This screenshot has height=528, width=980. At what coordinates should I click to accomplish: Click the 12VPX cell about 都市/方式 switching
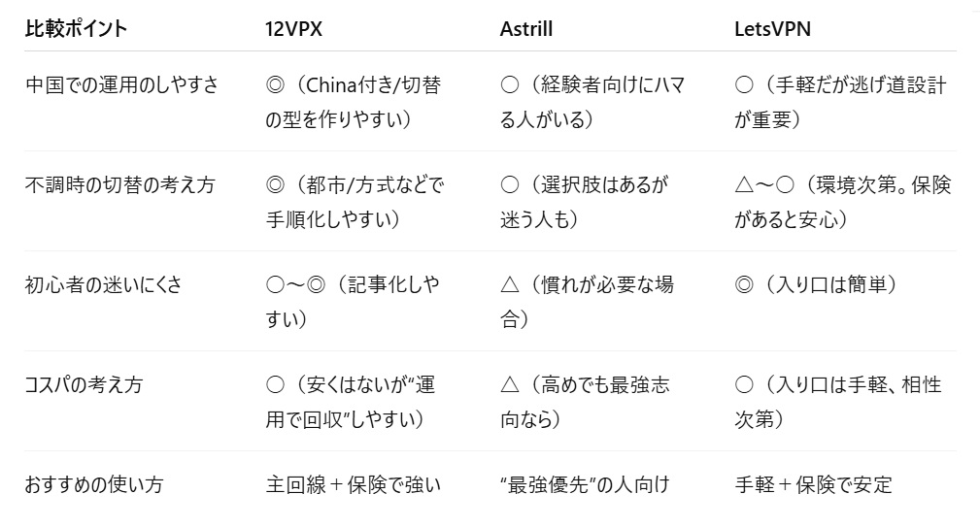point(353,202)
